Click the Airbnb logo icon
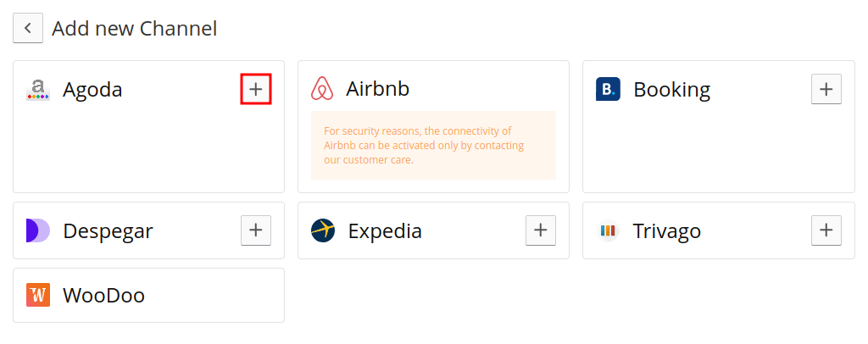Image resolution: width=868 pixels, height=344 pixels. [x=322, y=89]
